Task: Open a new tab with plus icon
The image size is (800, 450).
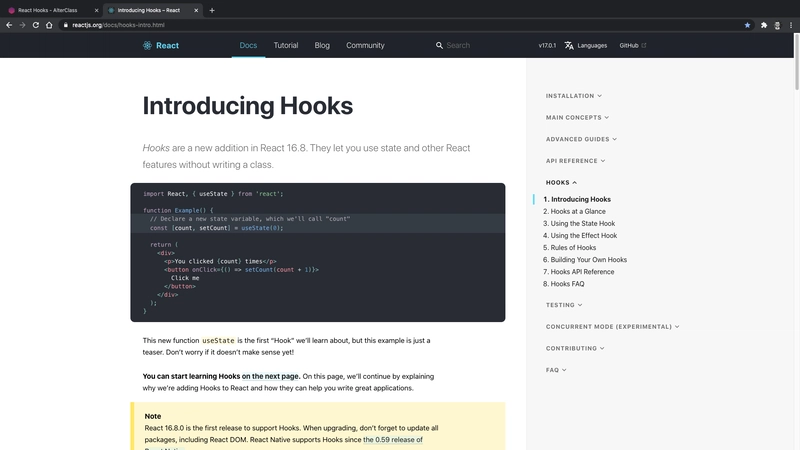Action: (x=212, y=10)
